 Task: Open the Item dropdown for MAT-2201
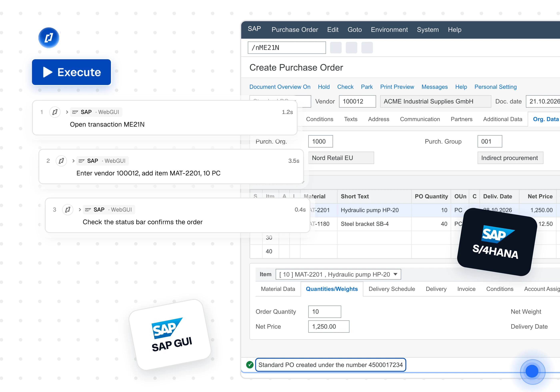(x=338, y=274)
